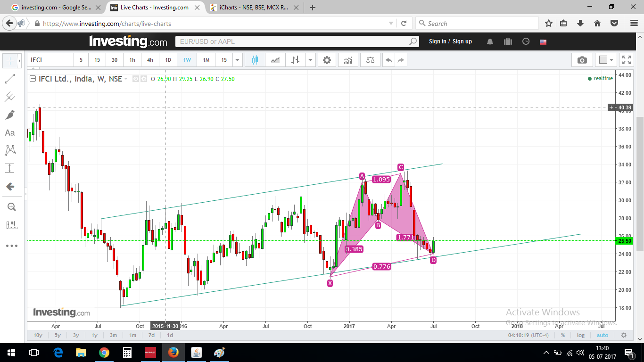
Task: Choose candlestick chart style
Action: pyautogui.click(x=255, y=60)
